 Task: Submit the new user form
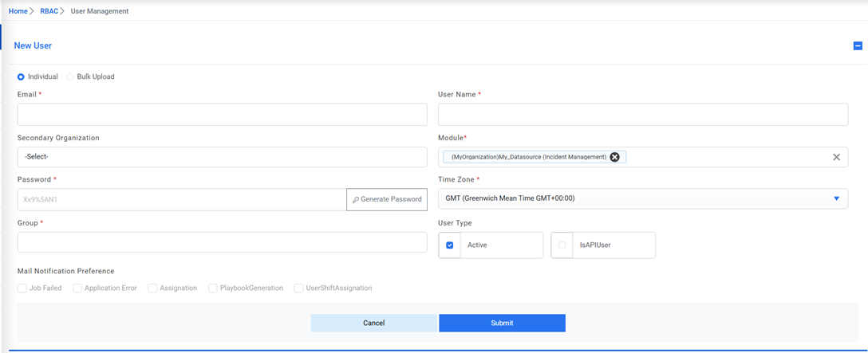pyautogui.click(x=502, y=323)
